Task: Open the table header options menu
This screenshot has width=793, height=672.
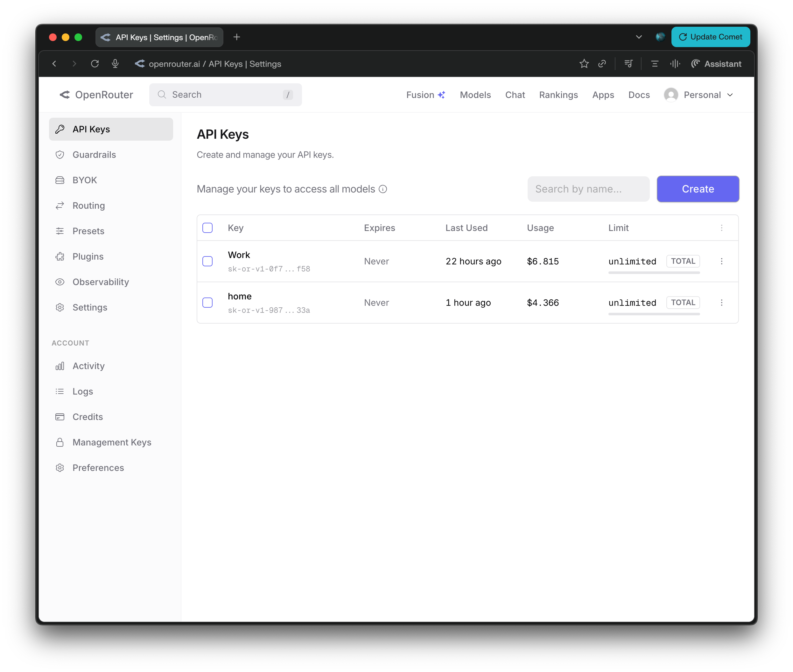Action: (721, 228)
